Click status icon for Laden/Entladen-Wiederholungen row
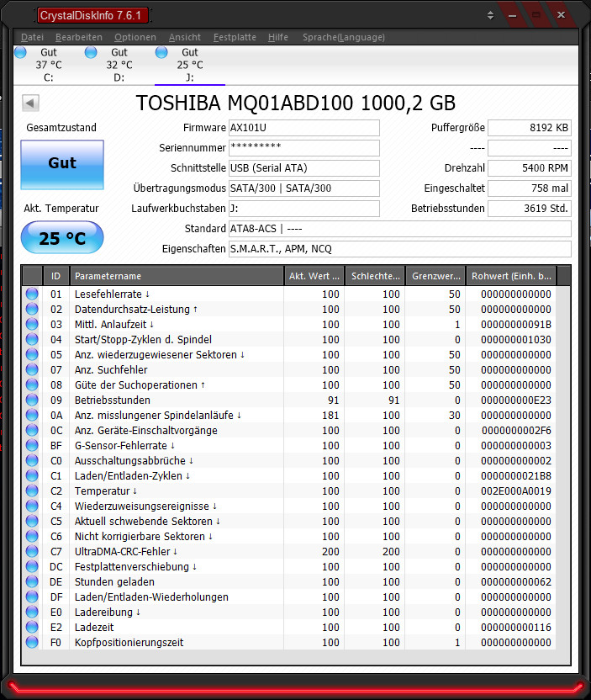The height and width of the screenshot is (700, 591). [32, 597]
